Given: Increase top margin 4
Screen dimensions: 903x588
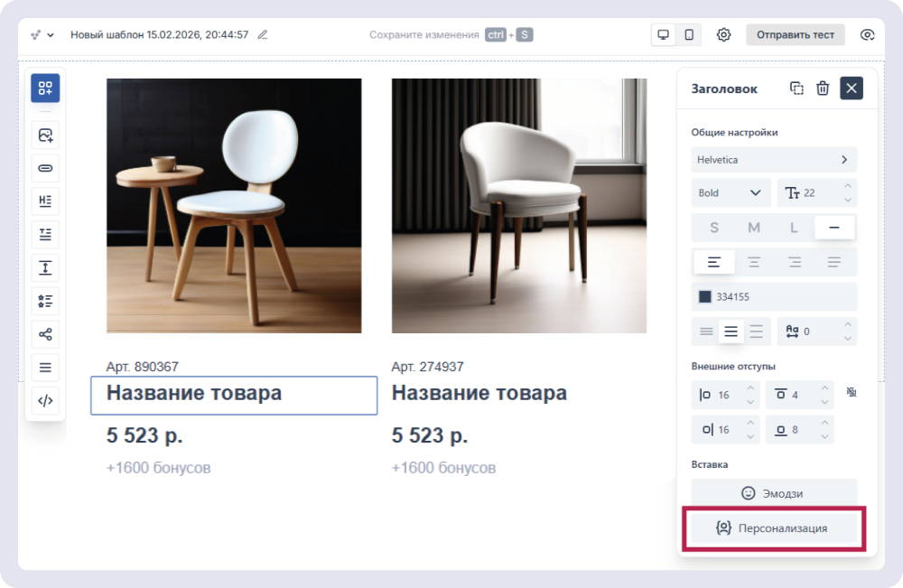Looking at the screenshot, I should (x=824, y=388).
